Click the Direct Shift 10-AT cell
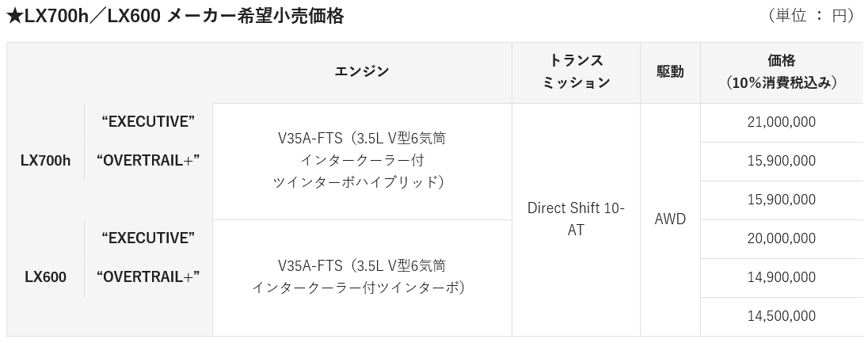Viewport: 868px width, 343px height. pyautogui.click(x=576, y=219)
